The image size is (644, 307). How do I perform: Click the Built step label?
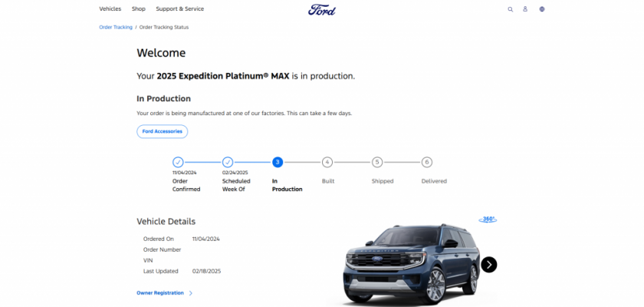(x=328, y=181)
